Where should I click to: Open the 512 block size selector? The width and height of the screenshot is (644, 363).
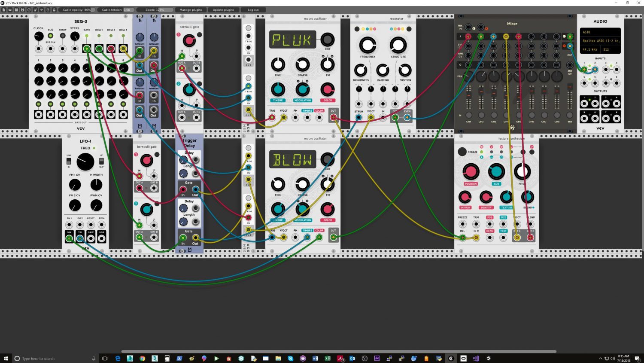[x=611, y=49]
